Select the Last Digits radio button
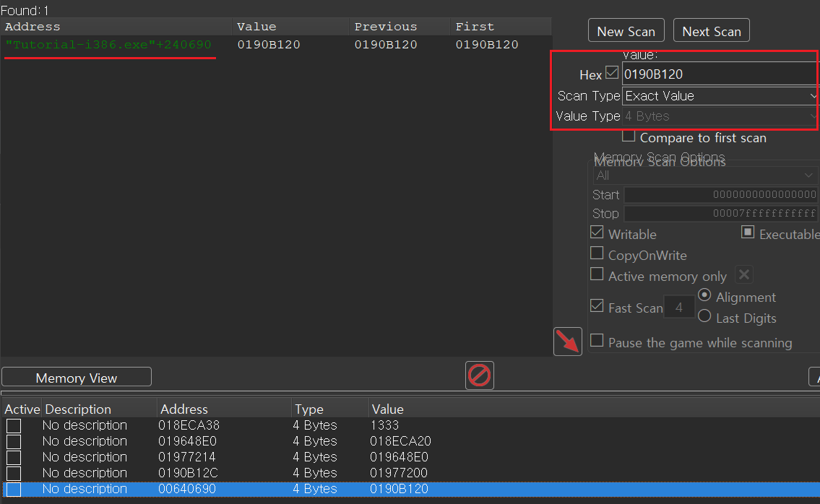820x504 pixels. [704, 317]
